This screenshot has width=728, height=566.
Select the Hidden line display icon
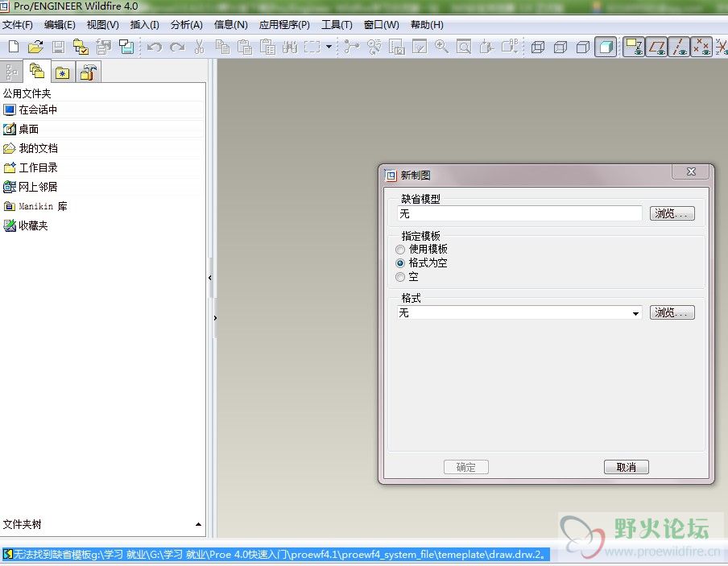560,47
